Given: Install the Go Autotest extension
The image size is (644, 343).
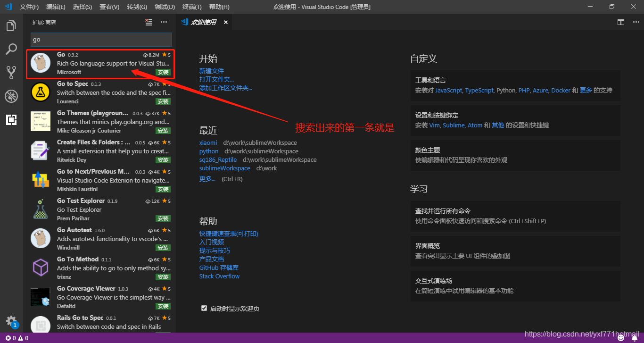Looking at the screenshot, I should (163, 248).
